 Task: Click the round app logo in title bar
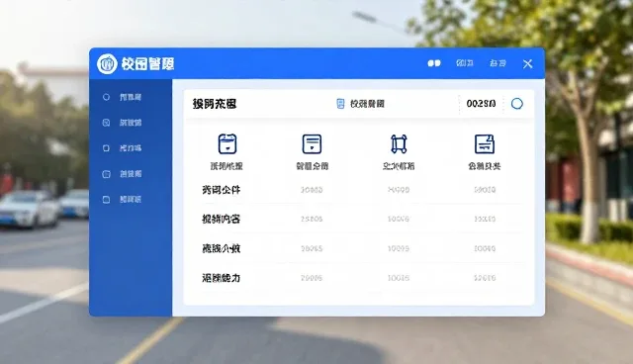tap(107, 63)
